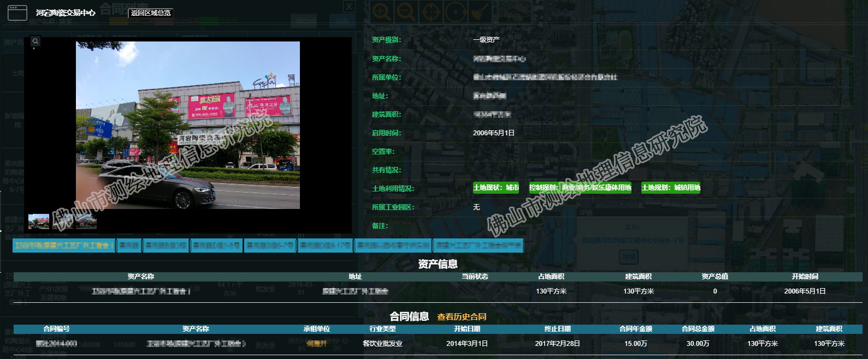The image size is (868, 359).
Task: Click the 土地利用情况: label
Action: pos(393,189)
